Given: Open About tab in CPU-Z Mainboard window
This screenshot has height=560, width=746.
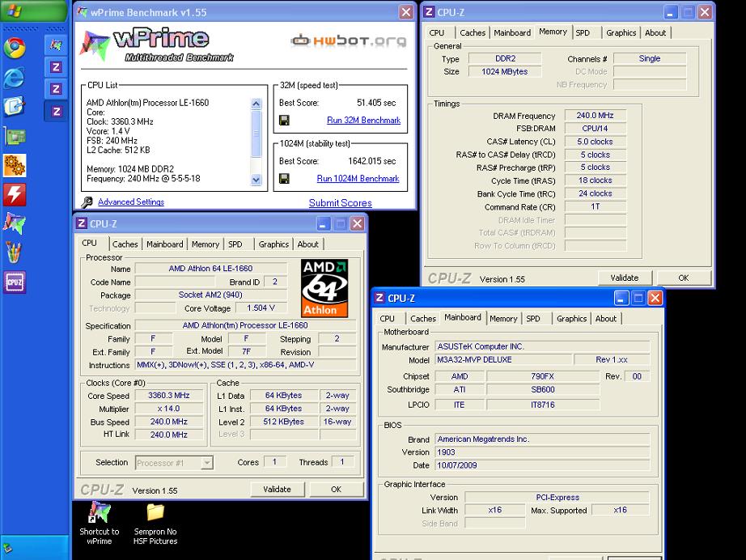Looking at the screenshot, I should pos(606,319).
